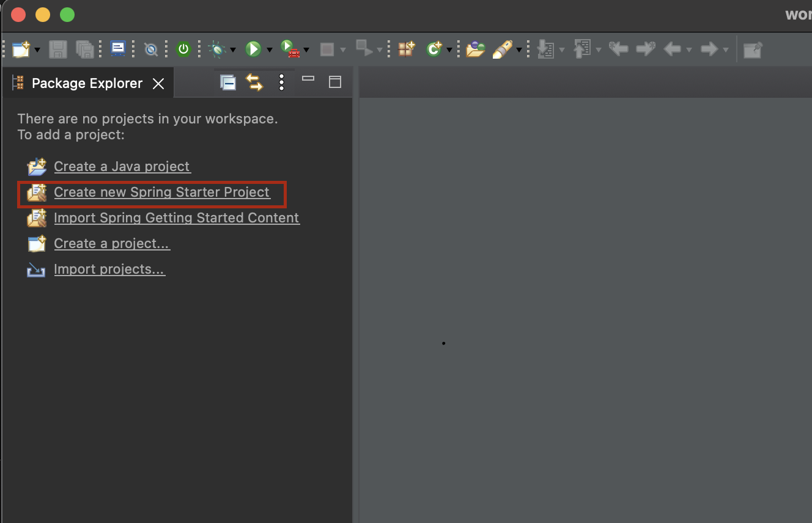Click the Relaunch square-with-play icon
This screenshot has height=523, width=812.
pos(364,49)
